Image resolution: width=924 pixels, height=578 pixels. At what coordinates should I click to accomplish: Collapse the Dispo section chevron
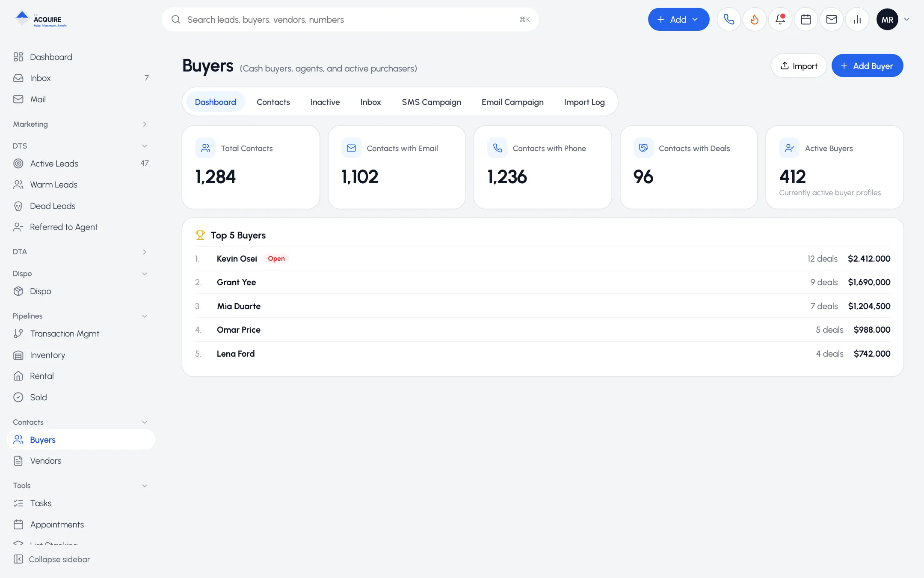[145, 274]
